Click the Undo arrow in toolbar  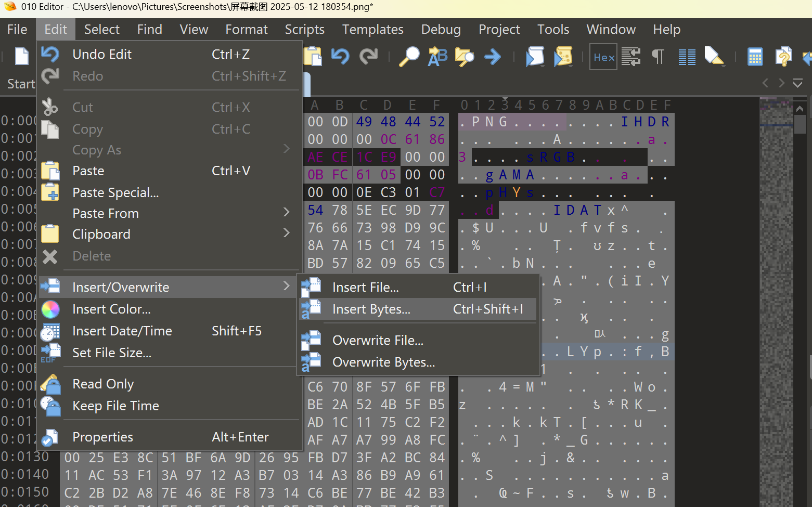click(x=341, y=56)
